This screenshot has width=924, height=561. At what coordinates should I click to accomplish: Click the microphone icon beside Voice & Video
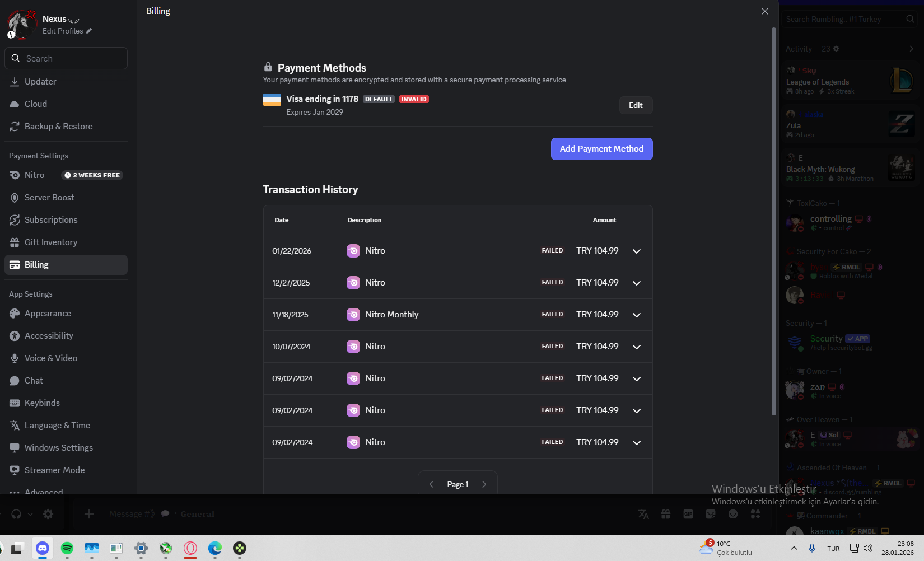[x=15, y=358]
